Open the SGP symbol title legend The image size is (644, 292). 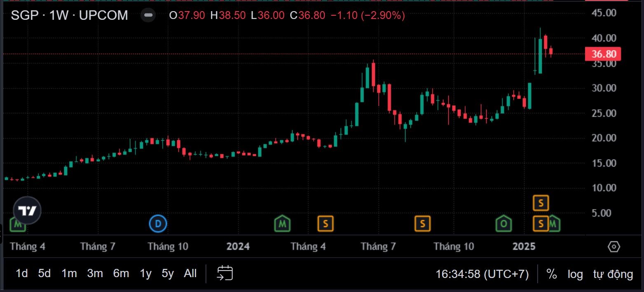[x=69, y=16]
